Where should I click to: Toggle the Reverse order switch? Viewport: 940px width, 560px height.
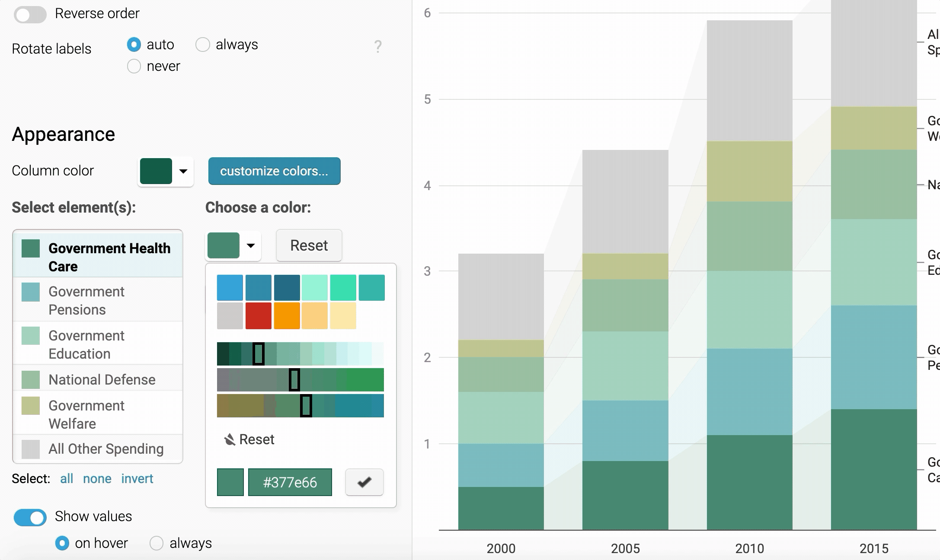[30, 15]
